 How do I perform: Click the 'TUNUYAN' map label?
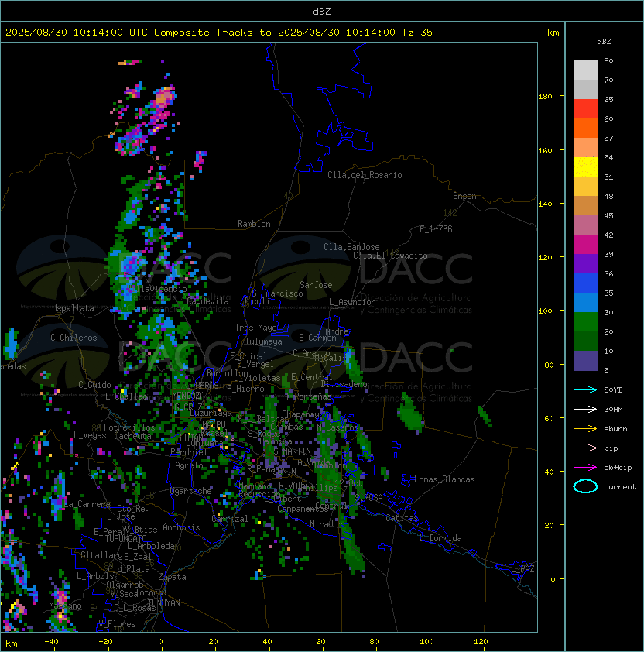point(164,603)
